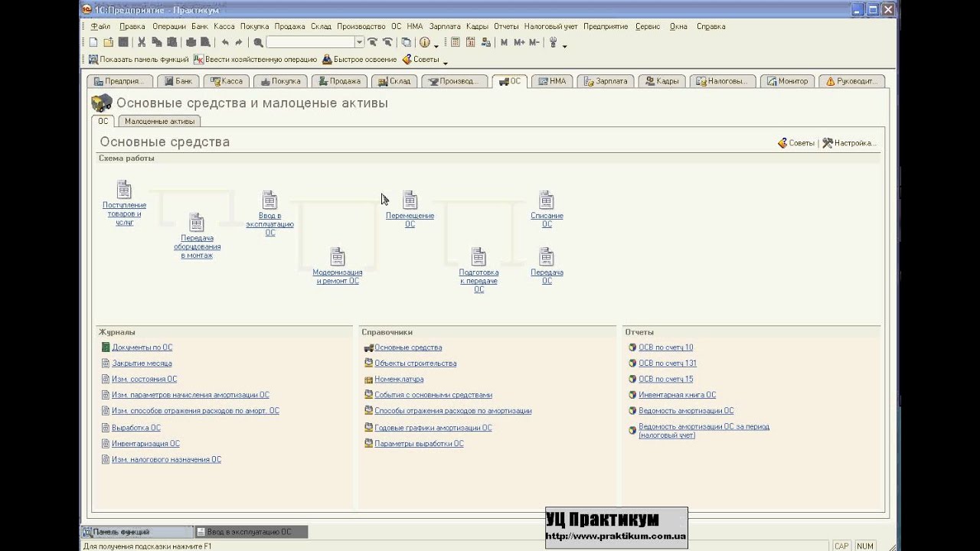The image size is (980, 551).
Task: Open the Файл menu
Action: [100, 26]
